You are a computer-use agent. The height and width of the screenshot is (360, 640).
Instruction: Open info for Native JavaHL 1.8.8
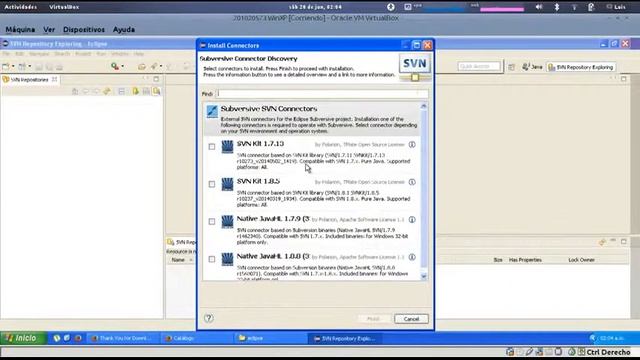click(x=412, y=257)
